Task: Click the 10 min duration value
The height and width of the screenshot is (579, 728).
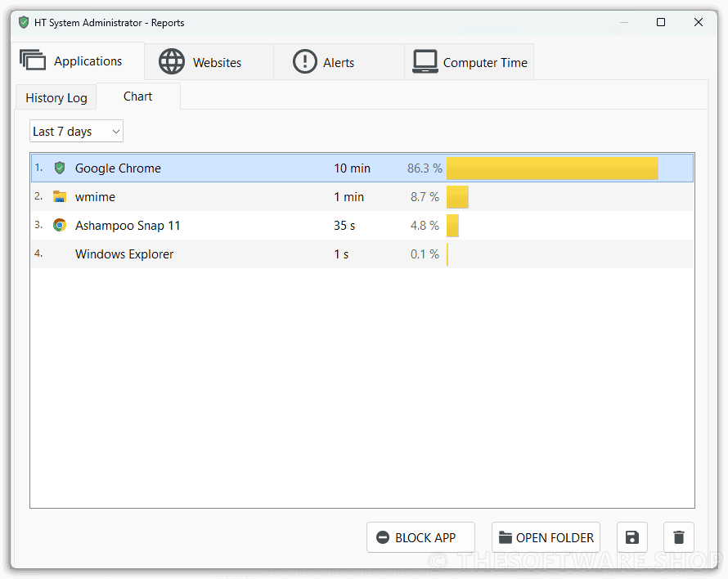Action: [352, 168]
